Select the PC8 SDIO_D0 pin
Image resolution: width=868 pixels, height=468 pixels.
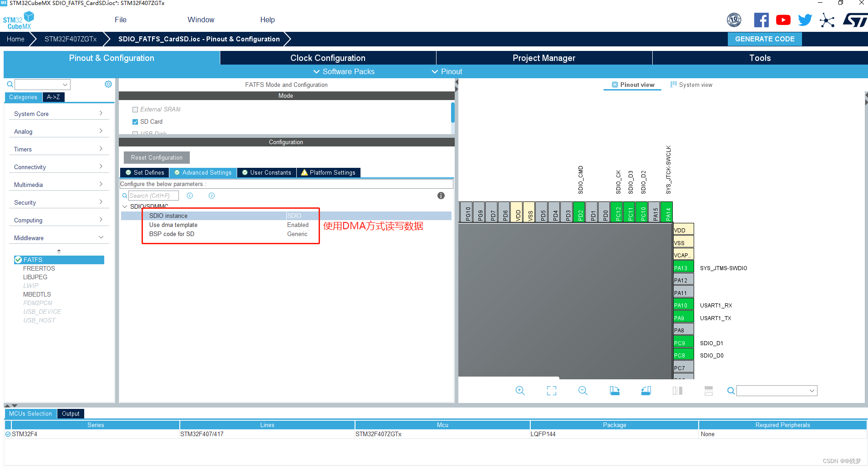point(683,354)
